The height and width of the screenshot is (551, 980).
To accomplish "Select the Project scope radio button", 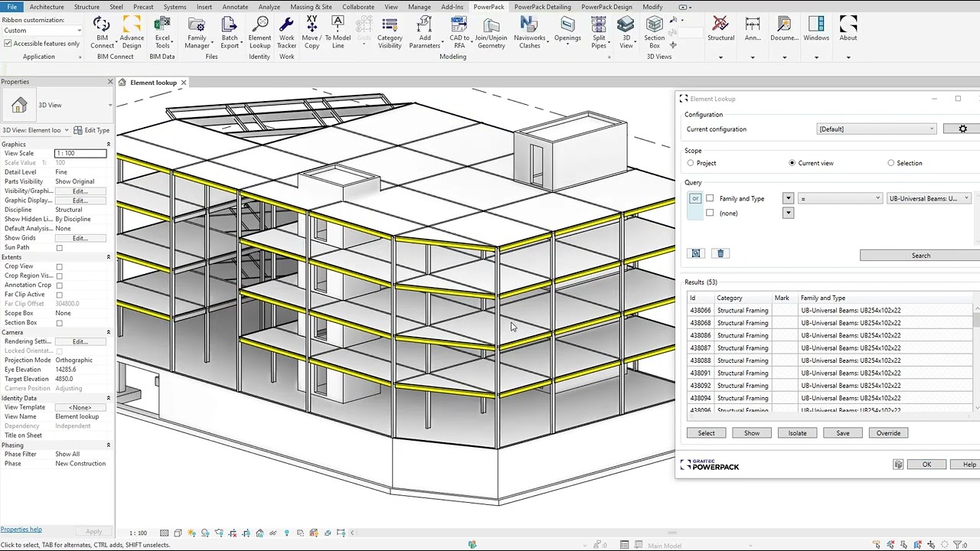I will pos(691,163).
